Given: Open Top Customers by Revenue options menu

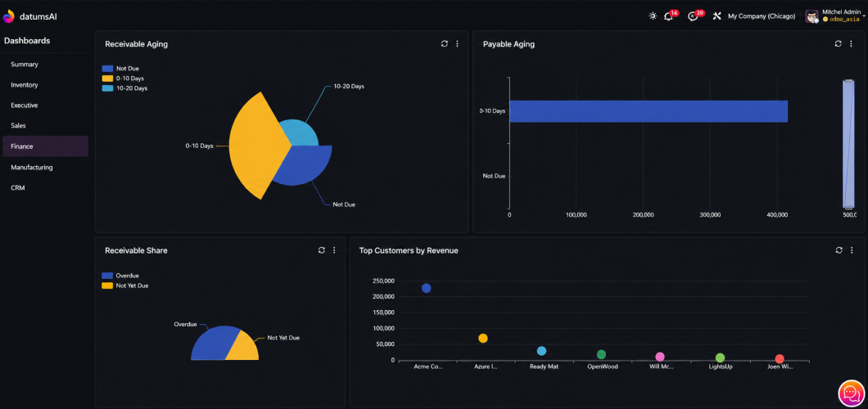Looking at the screenshot, I should pos(852,250).
